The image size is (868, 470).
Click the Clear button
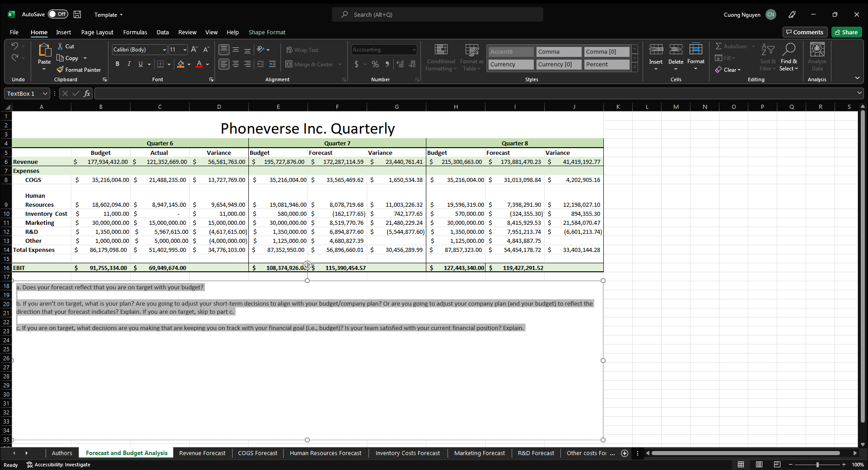point(728,70)
